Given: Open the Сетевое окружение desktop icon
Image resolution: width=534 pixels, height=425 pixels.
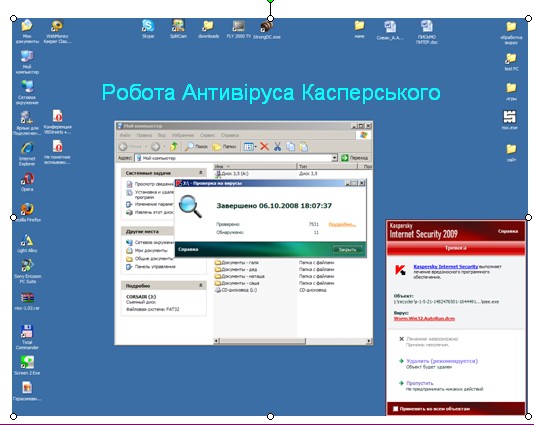Looking at the screenshot, I should pyautogui.click(x=27, y=92).
